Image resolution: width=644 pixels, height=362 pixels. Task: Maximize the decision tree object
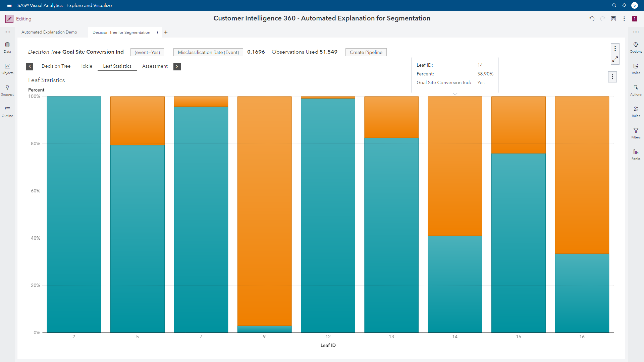[x=615, y=59]
